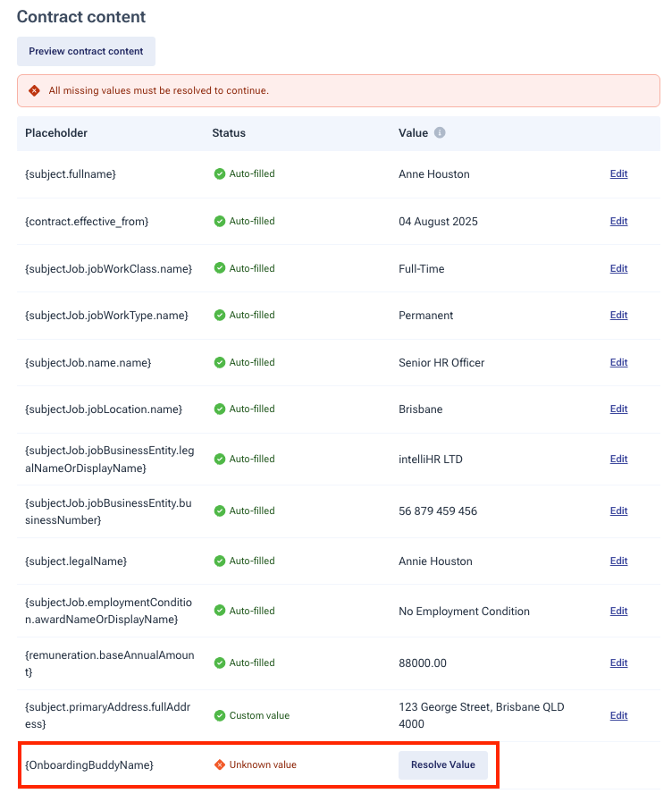Click the green check icon in the jobWorkType row
Viewport: 672px width, 802px height.
click(x=220, y=315)
